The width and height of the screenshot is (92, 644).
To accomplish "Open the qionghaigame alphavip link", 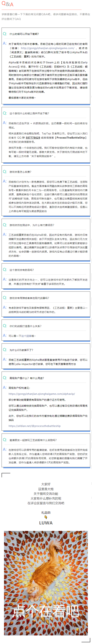I will click(x=42, y=394).
